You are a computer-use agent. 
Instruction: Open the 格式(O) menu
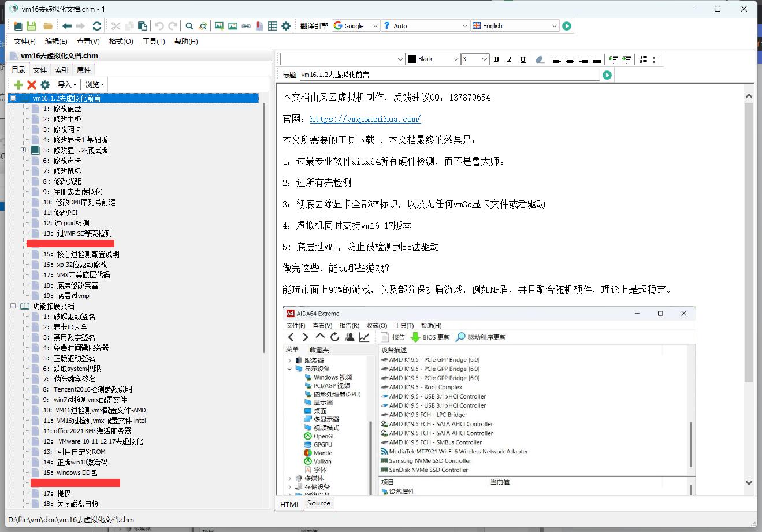pos(121,42)
